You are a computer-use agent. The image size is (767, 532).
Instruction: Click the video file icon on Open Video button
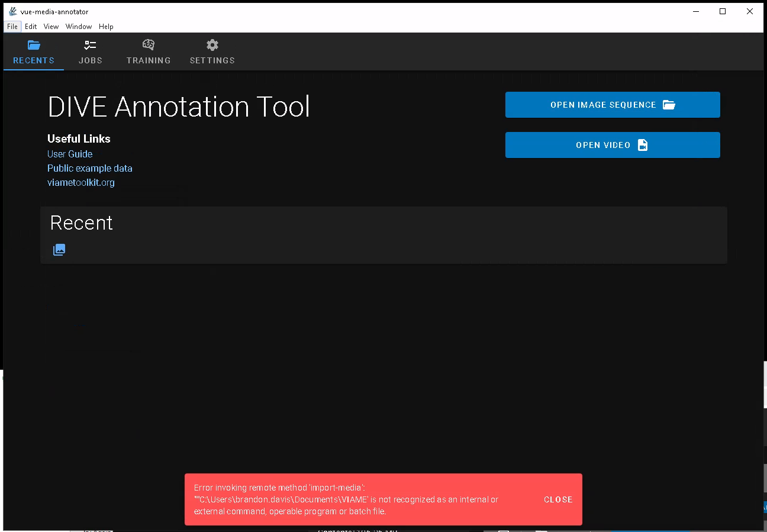pos(643,144)
